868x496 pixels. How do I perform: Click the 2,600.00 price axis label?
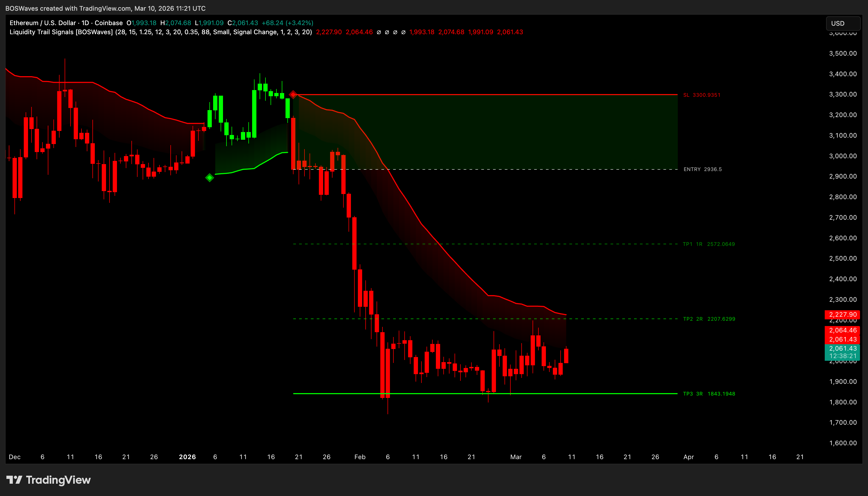843,238
